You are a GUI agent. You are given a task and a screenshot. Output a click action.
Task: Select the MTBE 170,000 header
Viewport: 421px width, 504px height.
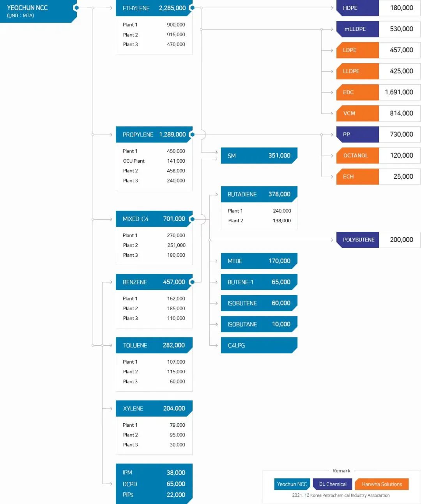coord(259,261)
